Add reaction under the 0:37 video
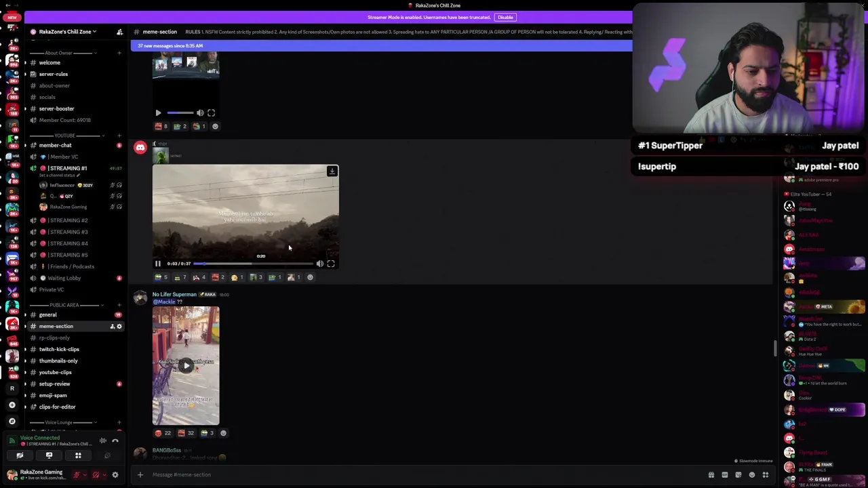 [311, 277]
